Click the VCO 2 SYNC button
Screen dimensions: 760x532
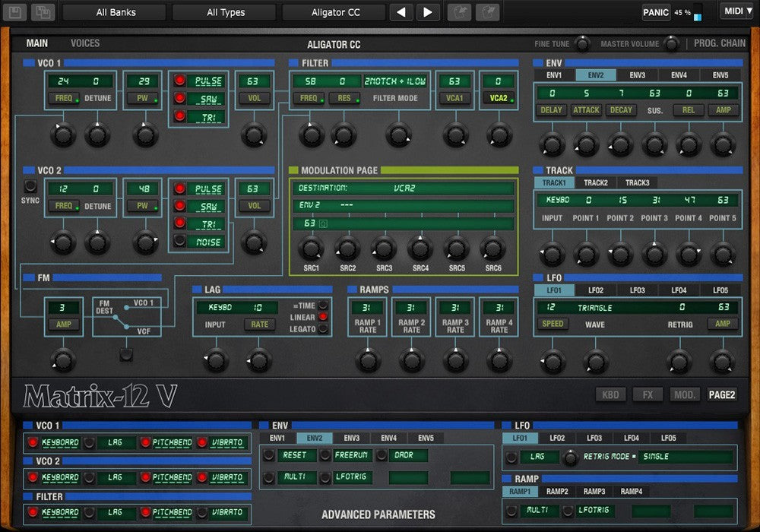click(30, 186)
